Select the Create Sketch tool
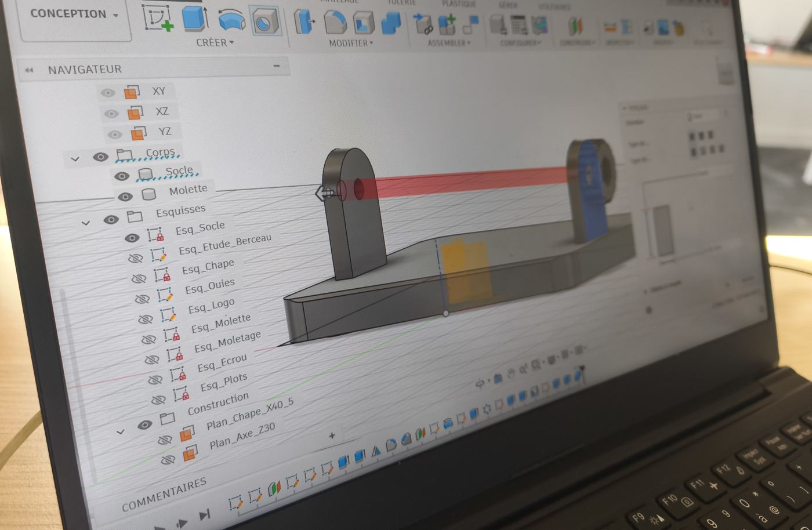Screen dimensions: 812x530 (x=158, y=18)
